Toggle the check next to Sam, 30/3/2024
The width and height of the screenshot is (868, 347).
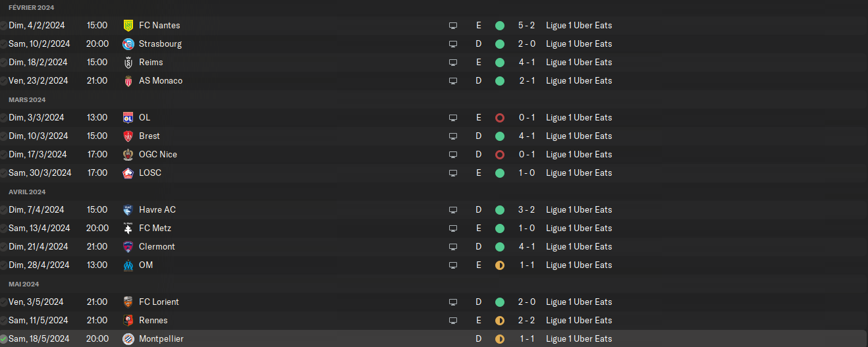[4, 173]
